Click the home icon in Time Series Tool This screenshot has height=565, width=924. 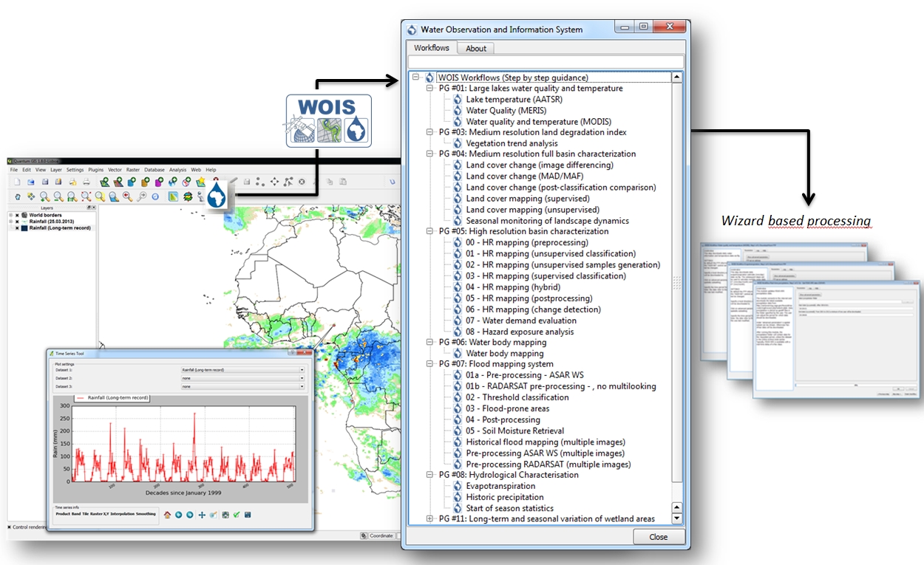tap(167, 515)
